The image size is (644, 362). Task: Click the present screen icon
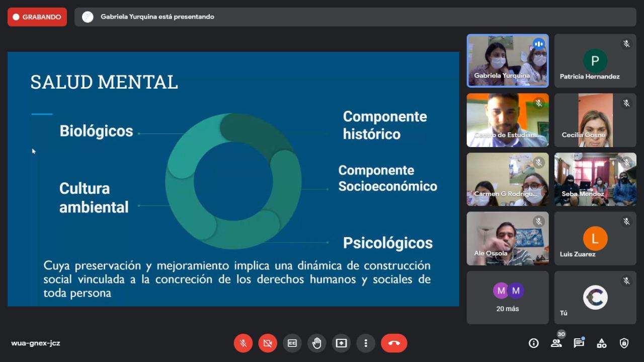click(341, 343)
